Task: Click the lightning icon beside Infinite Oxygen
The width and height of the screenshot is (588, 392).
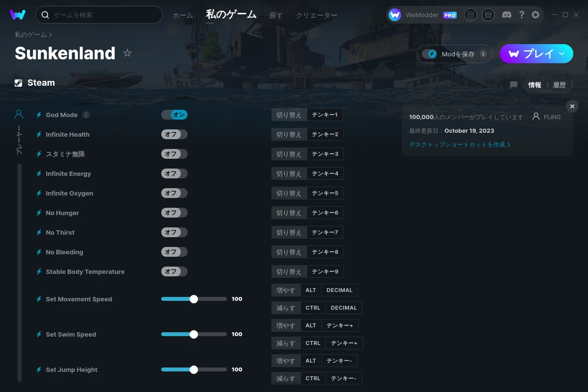Action: click(x=39, y=193)
